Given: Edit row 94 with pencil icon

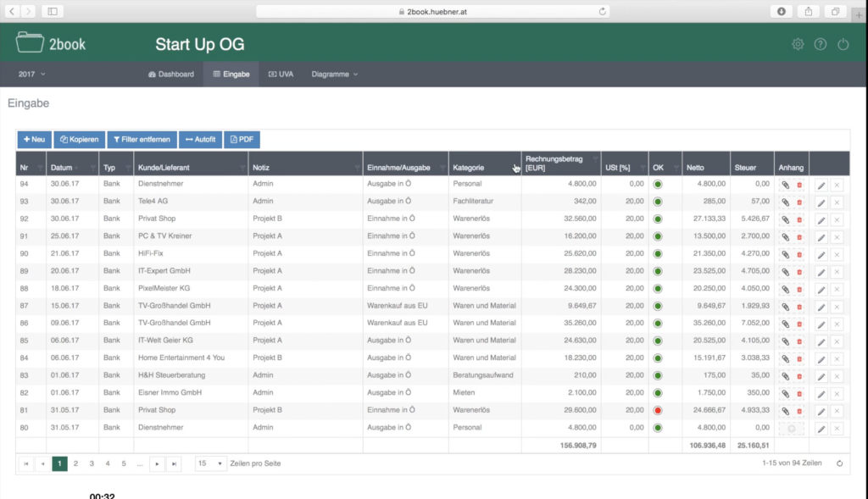Looking at the screenshot, I should 821,185.
